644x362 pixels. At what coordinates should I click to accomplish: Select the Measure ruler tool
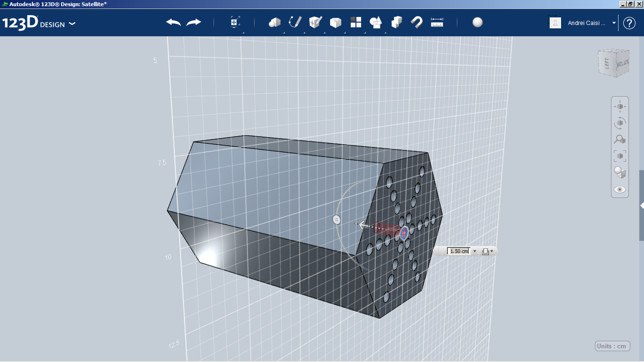coord(437,22)
